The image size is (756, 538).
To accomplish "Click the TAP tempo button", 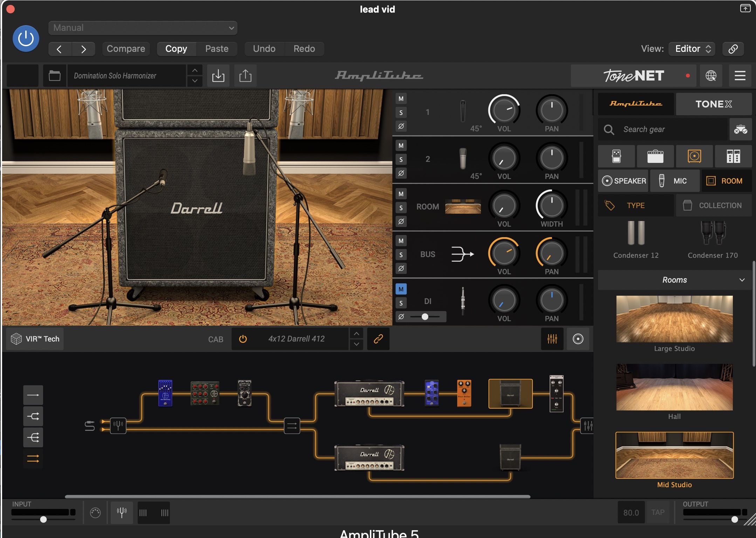I will [658, 512].
